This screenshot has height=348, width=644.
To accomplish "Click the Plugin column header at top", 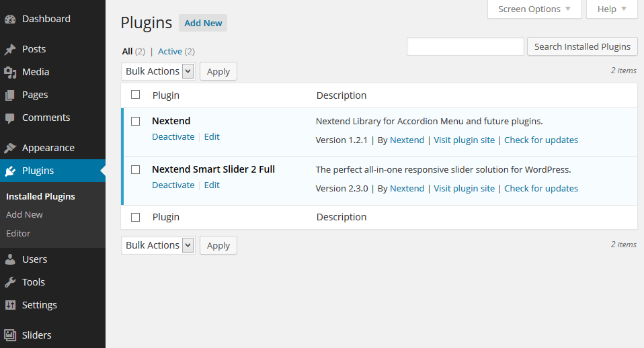I will pyautogui.click(x=166, y=95).
